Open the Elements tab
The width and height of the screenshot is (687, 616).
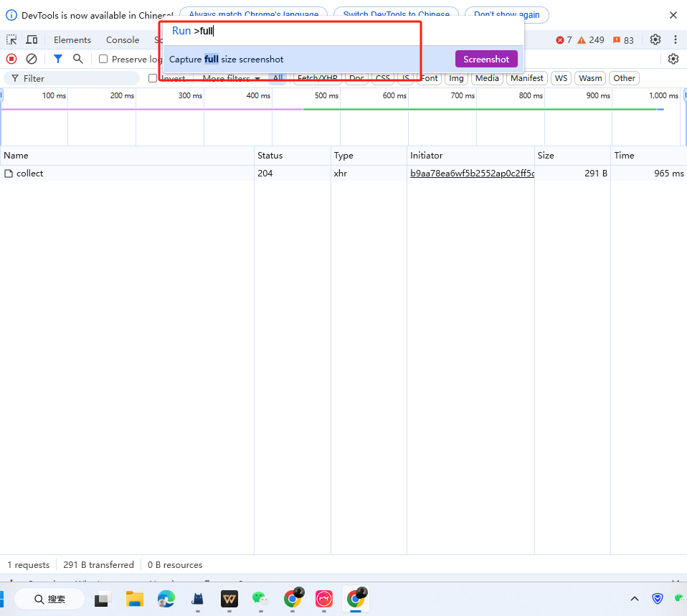[72, 40]
